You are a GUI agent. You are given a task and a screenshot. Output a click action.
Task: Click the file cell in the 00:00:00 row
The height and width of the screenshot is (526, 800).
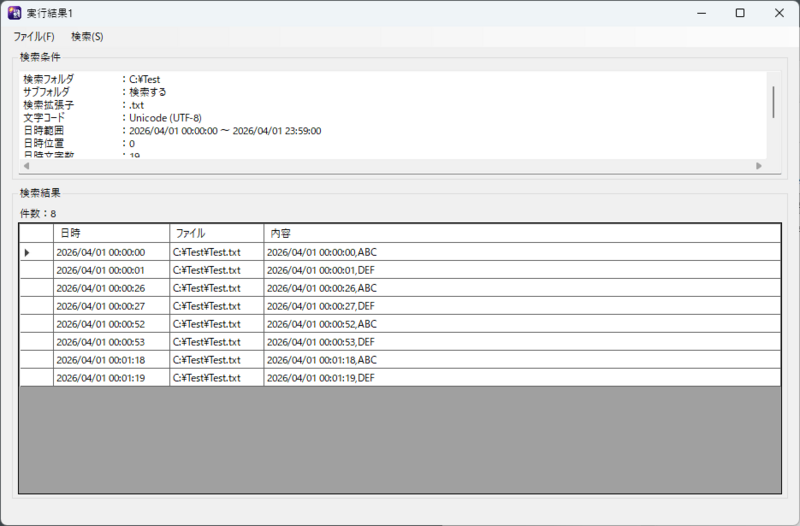tap(216, 252)
